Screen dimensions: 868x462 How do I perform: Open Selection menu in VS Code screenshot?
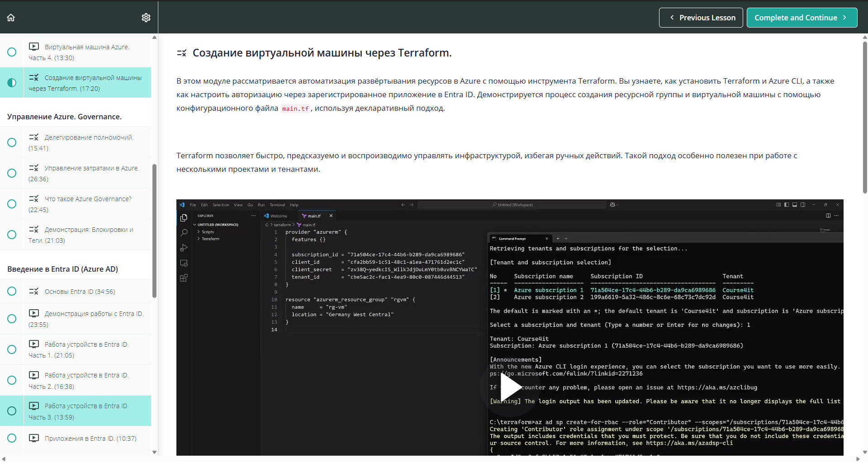(221, 205)
